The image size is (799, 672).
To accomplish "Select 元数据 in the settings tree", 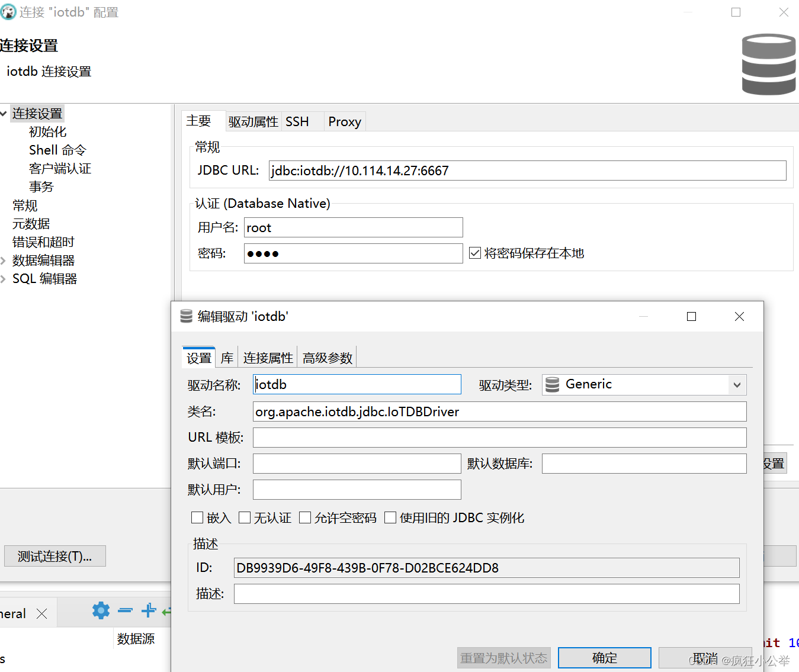I will point(31,224).
